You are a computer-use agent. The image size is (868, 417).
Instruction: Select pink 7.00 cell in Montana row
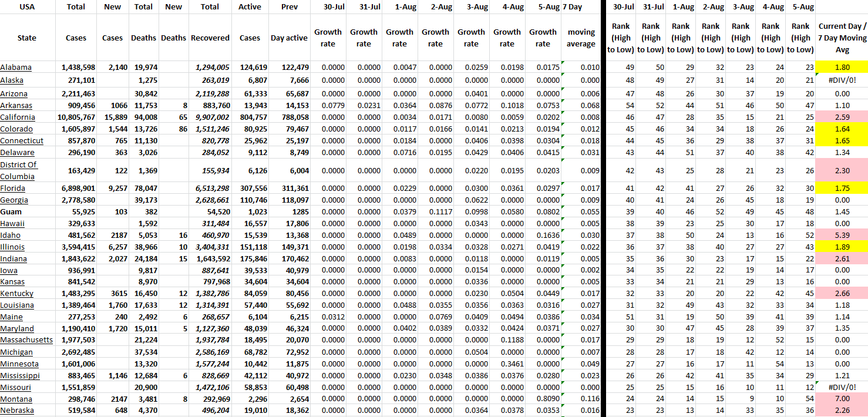tap(842, 399)
